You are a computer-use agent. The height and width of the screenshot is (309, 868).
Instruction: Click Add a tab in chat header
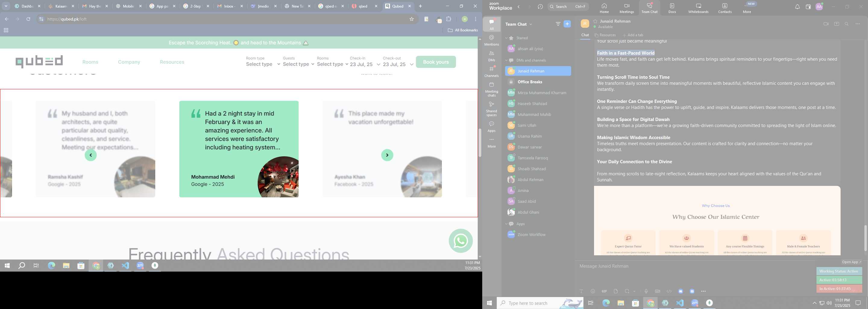[633, 35]
